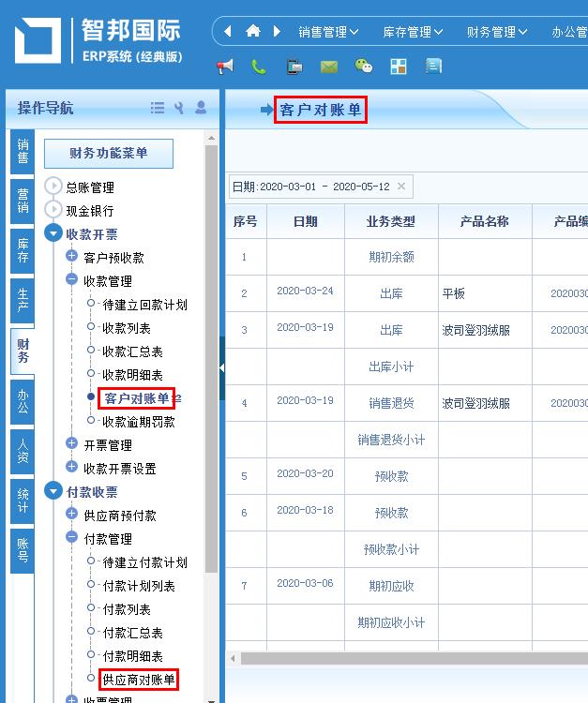Click the user profile icon in 操作导航

(201, 108)
